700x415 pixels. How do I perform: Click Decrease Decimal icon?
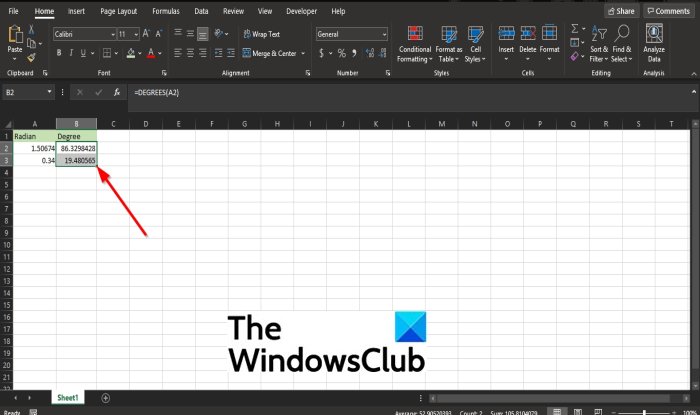(x=383, y=53)
